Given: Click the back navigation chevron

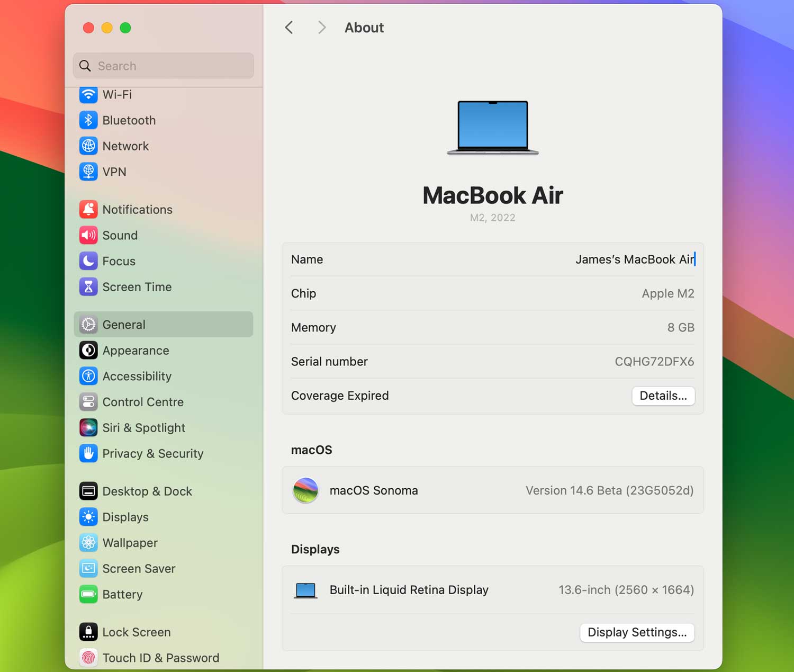Looking at the screenshot, I should 288,28.
